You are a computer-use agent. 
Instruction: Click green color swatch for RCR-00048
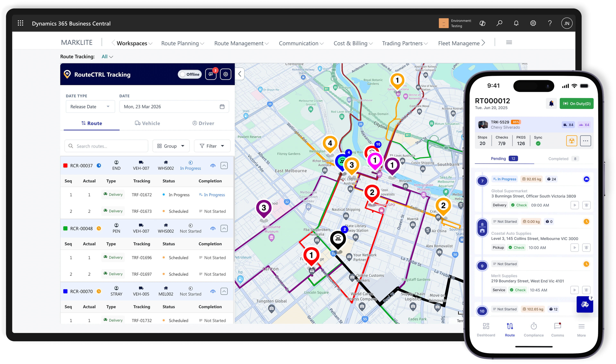click(x=65, y=229)
